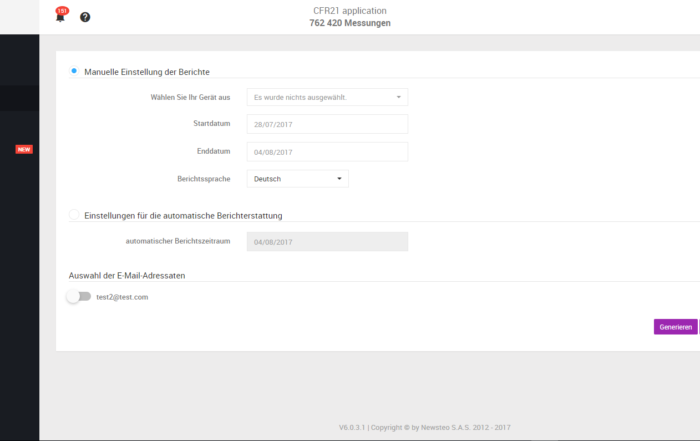
Task: Click the red NEW badge in sidebar
Action: [x=24, y=150]
